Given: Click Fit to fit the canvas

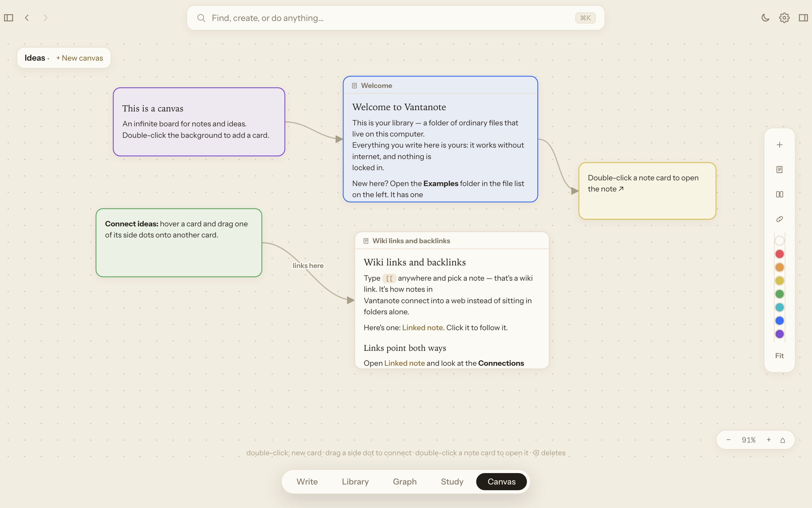Looking at the screenshot, I should point(779,356).
